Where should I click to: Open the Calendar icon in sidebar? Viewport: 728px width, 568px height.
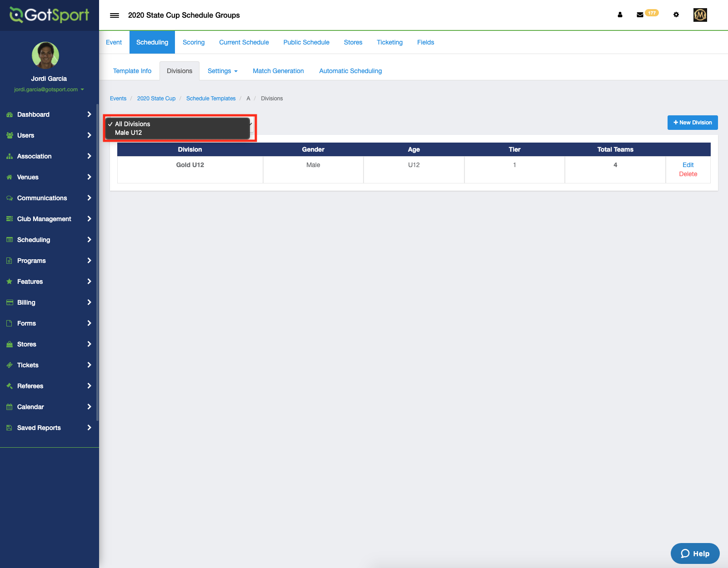pos(10,407)
